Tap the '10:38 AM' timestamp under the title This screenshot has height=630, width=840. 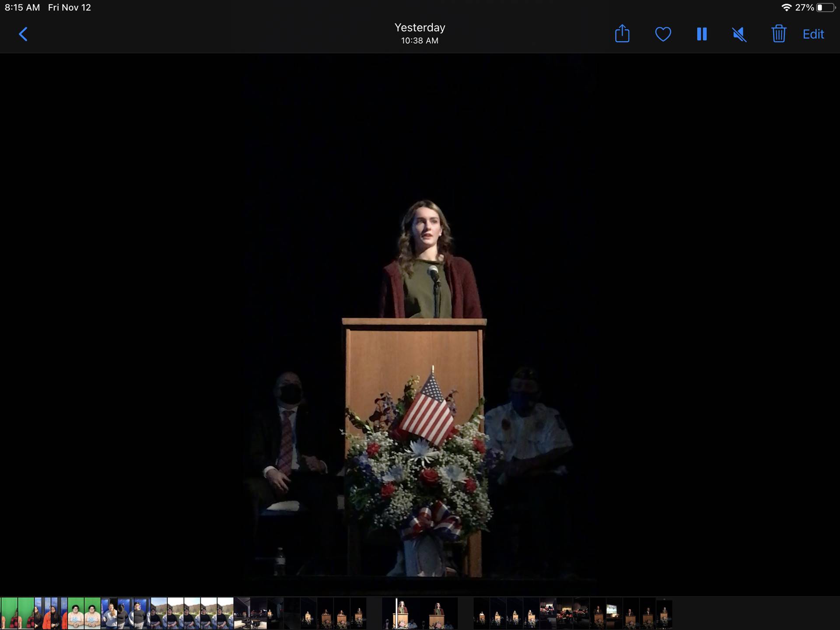pyautogui.click(x=420, y=41)
